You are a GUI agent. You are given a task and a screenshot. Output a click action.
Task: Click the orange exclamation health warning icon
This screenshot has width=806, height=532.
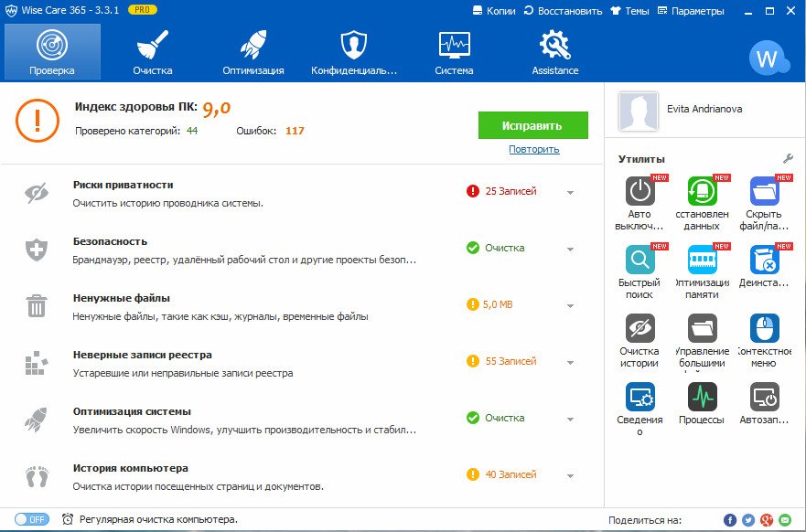pos(38,121)
